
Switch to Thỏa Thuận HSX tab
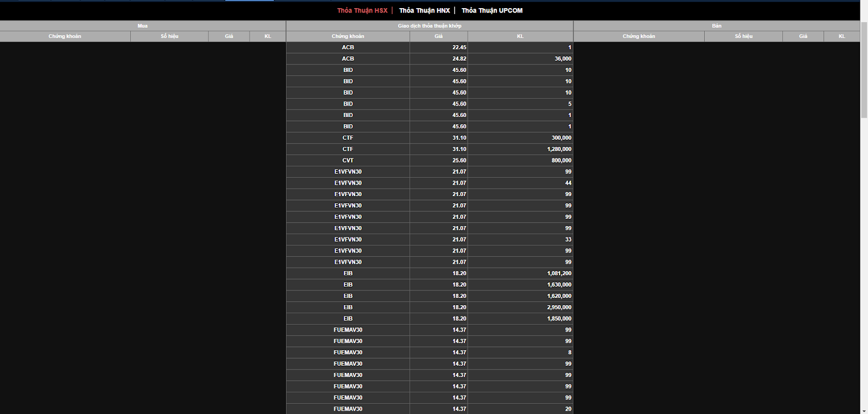362,11
